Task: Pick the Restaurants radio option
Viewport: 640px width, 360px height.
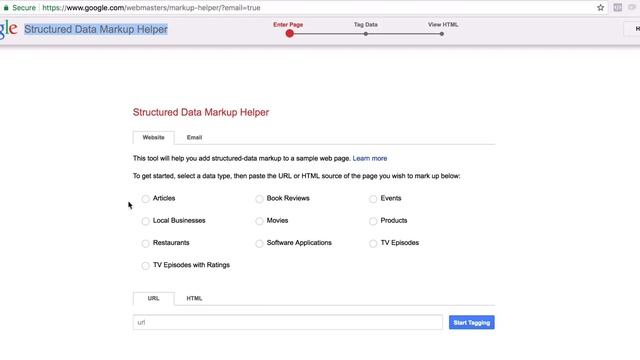Action: pos(145,244)
